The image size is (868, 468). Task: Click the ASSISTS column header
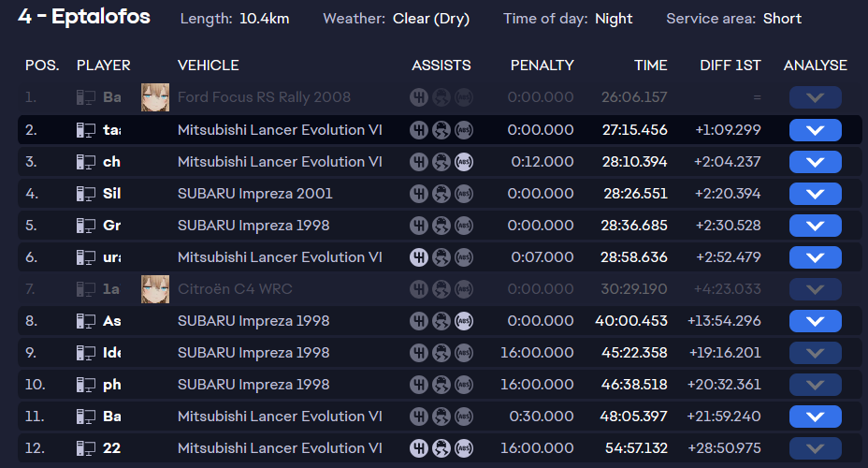(x=441, y=66)
